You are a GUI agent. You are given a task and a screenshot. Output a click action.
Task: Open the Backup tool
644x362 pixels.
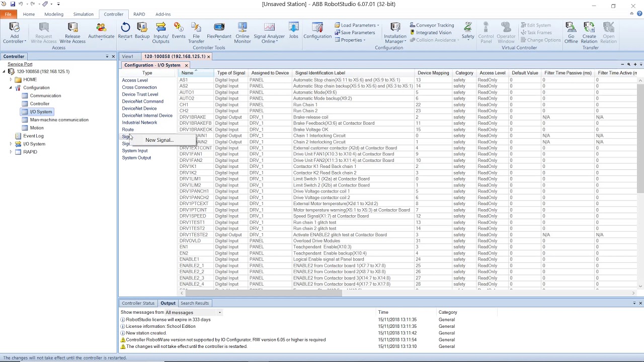tap(142, 31)
